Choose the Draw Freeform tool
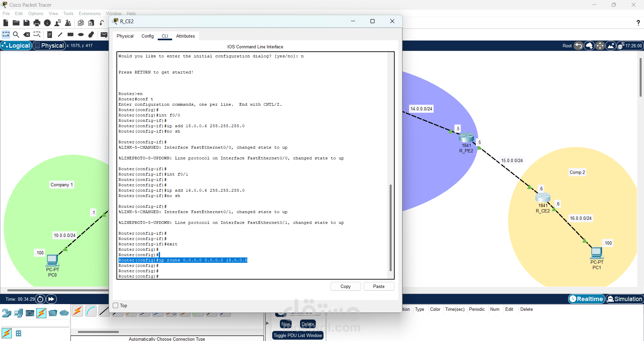The width and height of the screenshot is (644, 341). 91,35
